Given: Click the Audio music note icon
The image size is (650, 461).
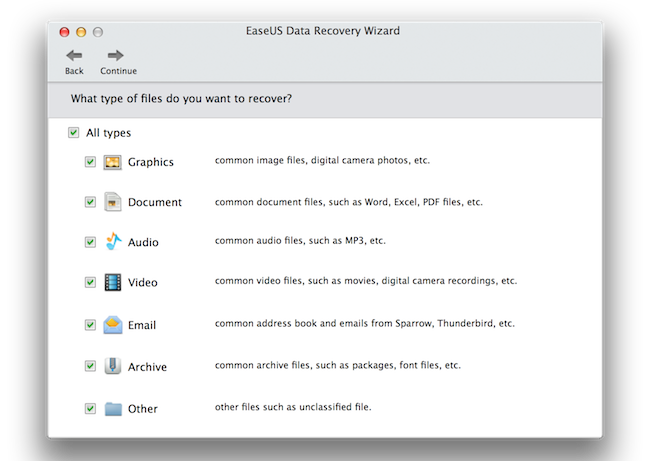Looking at the screenshot, I should pos(113,242).
